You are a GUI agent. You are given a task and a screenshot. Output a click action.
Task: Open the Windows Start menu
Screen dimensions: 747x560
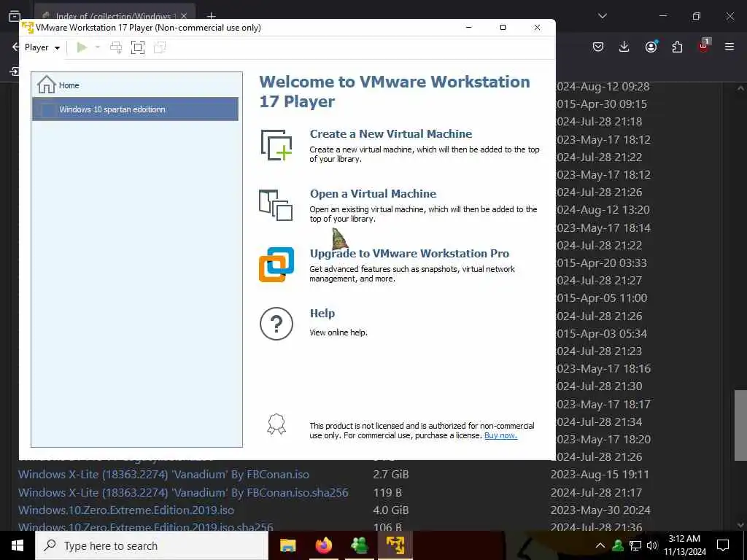18,545
